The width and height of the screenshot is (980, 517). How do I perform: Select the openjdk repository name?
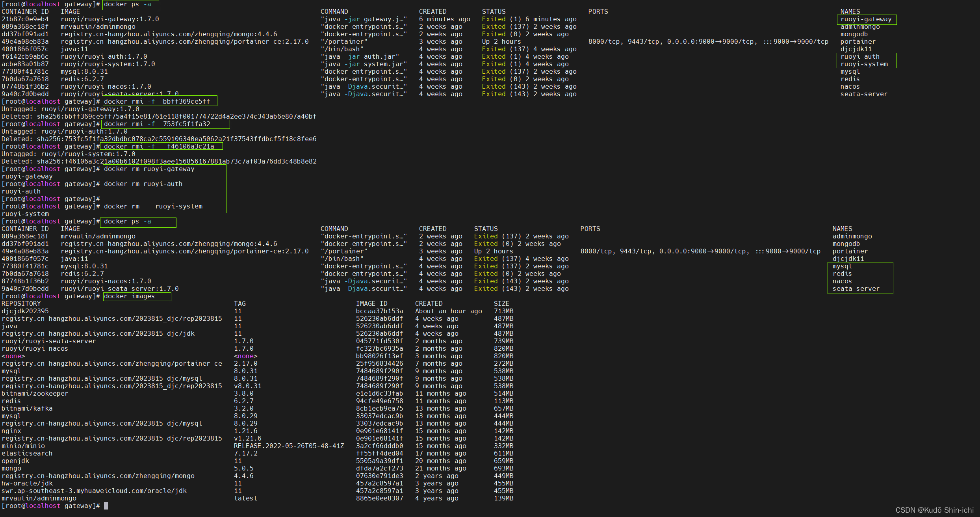[x=15, y=461]
